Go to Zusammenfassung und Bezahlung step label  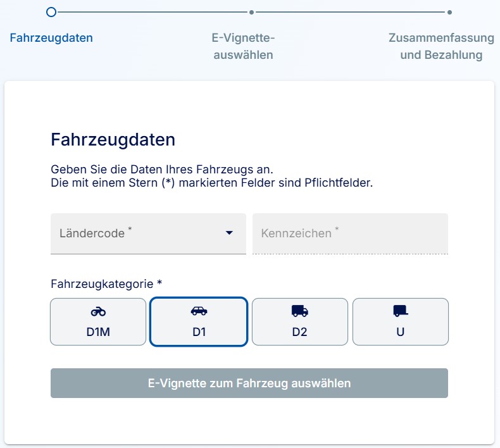[x=441, y=46]
